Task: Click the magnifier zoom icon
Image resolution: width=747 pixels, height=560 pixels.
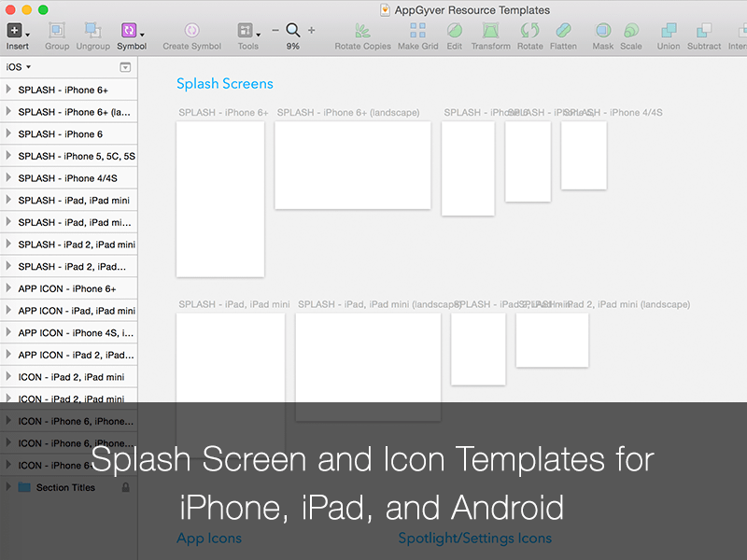Action: tap(292, 30)
